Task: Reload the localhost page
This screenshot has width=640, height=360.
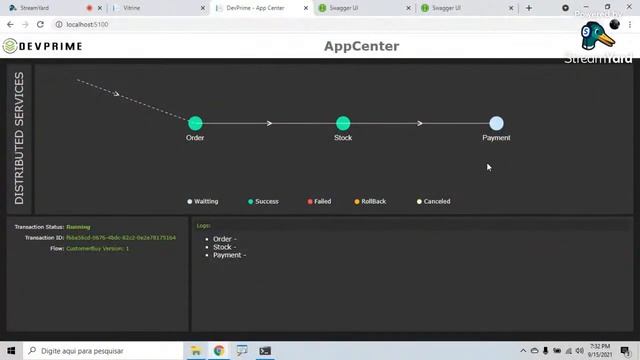Action: click(x=40, y=24)
